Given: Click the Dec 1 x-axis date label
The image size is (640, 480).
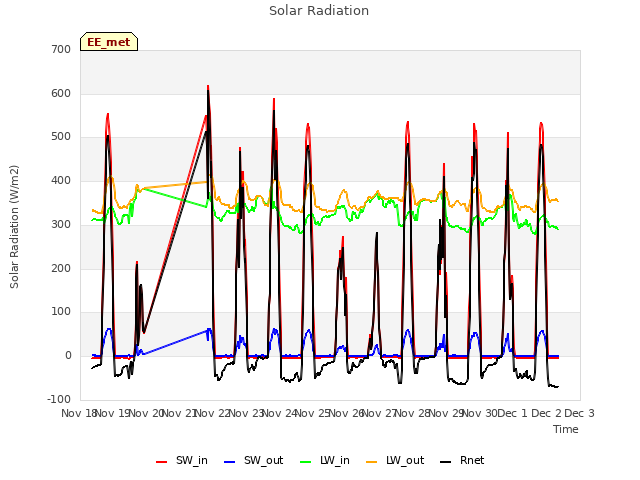Looking at the screenshot, I should tap(513, 413).
